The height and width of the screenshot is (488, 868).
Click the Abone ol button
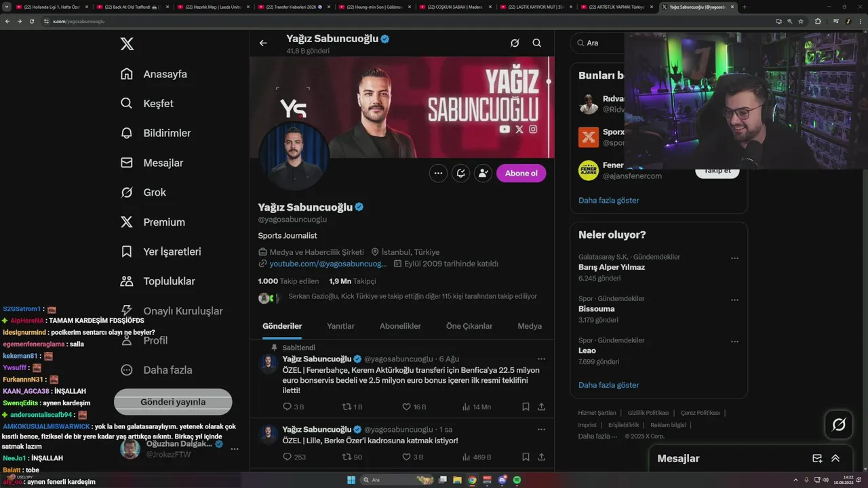[521, 173]
